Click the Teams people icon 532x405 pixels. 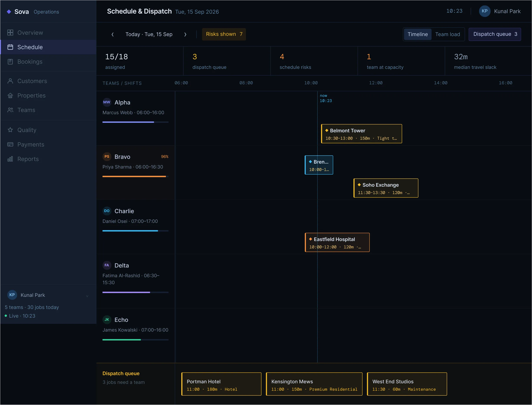click(10, 110)
